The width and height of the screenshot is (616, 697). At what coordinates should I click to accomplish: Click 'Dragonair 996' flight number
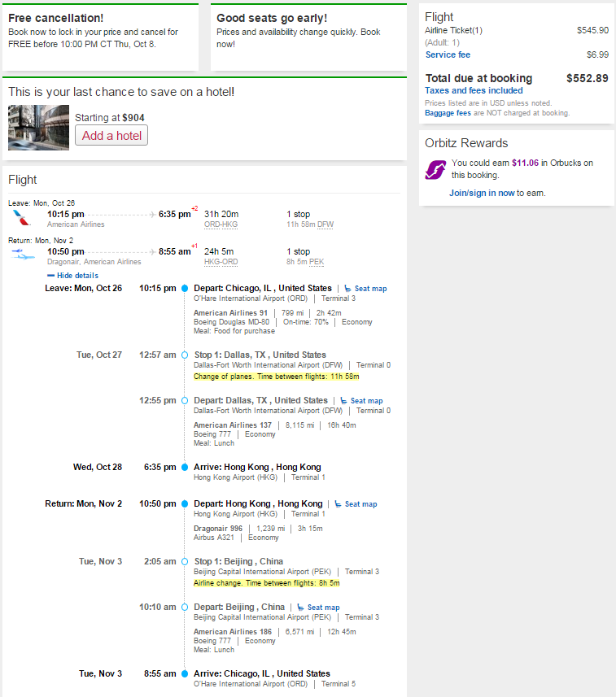click(x=218, y=529)
